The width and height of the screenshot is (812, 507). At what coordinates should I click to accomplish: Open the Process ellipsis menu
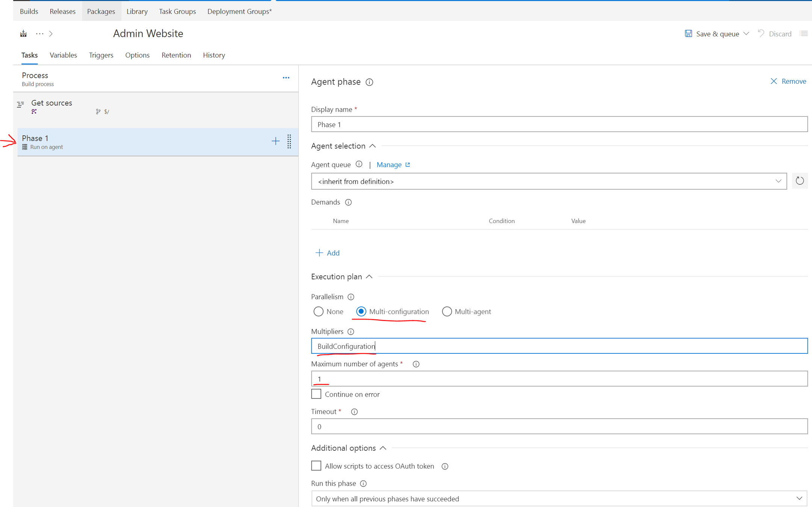(286, 78)
